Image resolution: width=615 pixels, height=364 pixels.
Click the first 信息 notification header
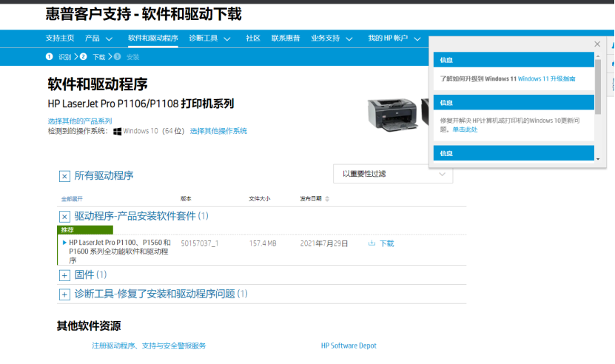point(514,60)
